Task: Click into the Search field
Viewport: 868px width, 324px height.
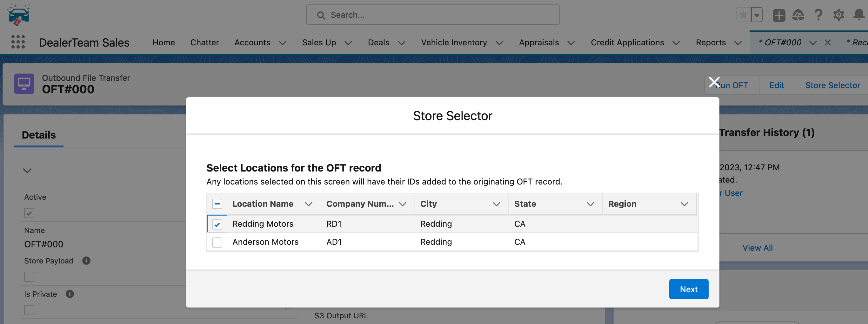Action: point(433,15)
